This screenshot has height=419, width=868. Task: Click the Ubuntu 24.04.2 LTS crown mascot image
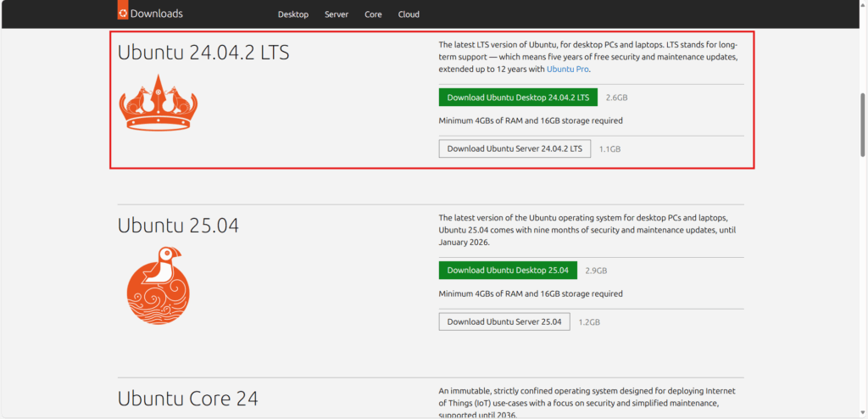[x=159, y=102]
